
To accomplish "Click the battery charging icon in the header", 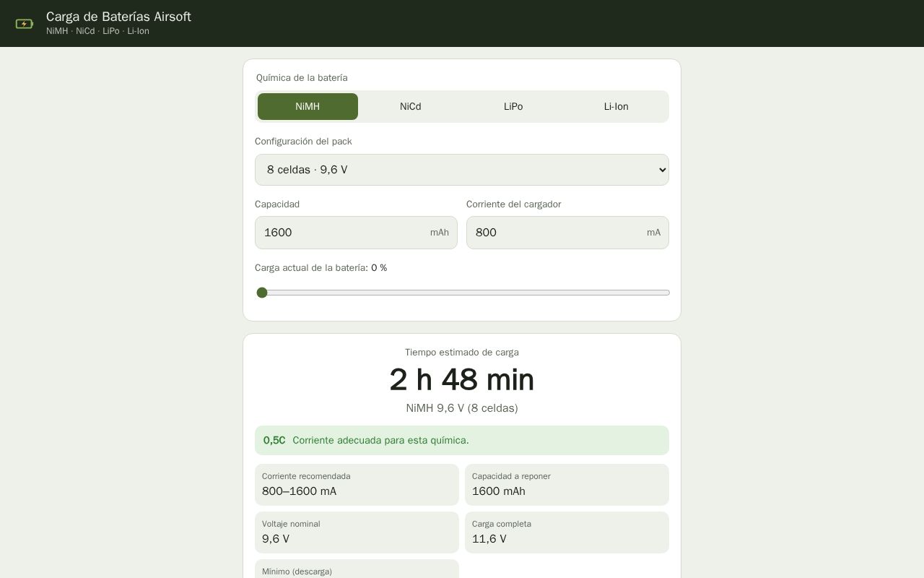I will pos(25,24).
